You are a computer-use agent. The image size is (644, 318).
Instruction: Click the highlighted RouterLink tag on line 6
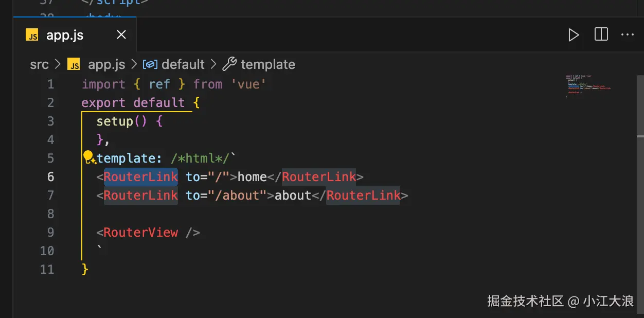click(x=140, y=177)
